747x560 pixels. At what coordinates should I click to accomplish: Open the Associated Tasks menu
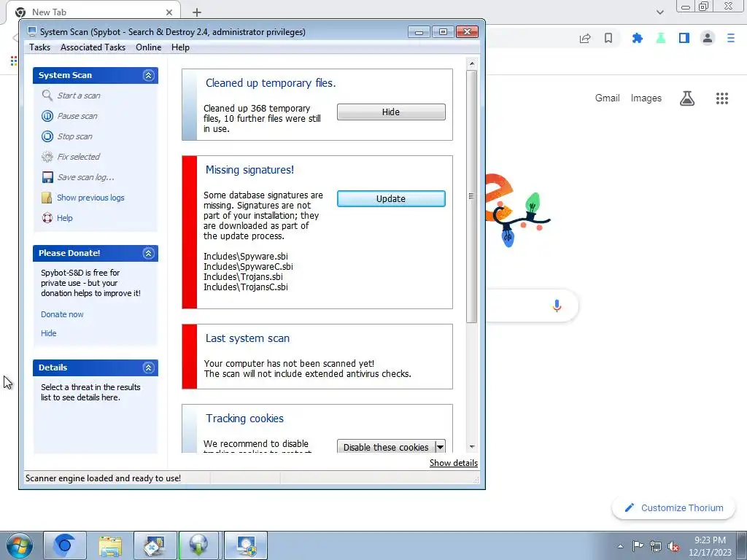[x=93, y=47]
